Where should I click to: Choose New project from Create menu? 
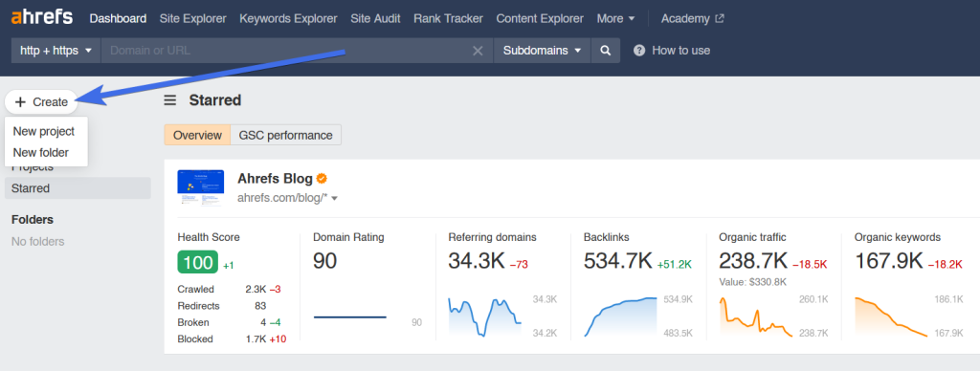click(44, 131)
